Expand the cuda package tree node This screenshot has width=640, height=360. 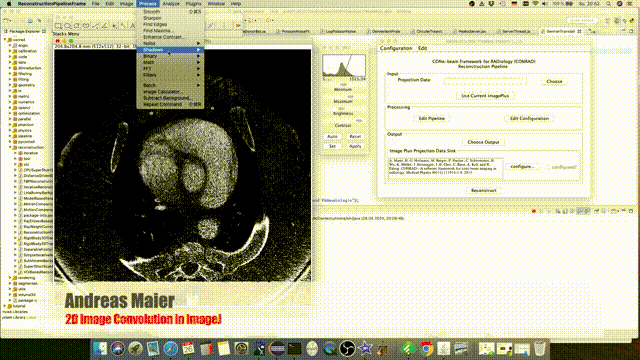point(10,57)
